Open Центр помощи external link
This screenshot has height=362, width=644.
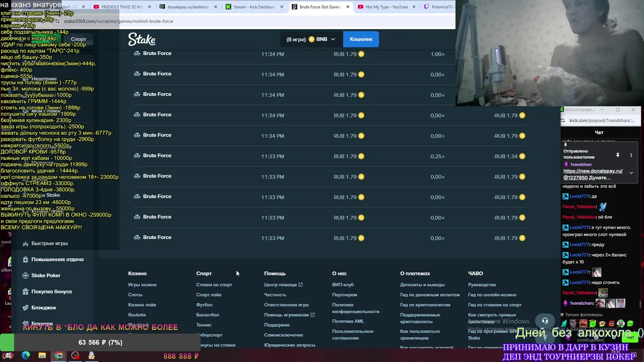(283, 285)
